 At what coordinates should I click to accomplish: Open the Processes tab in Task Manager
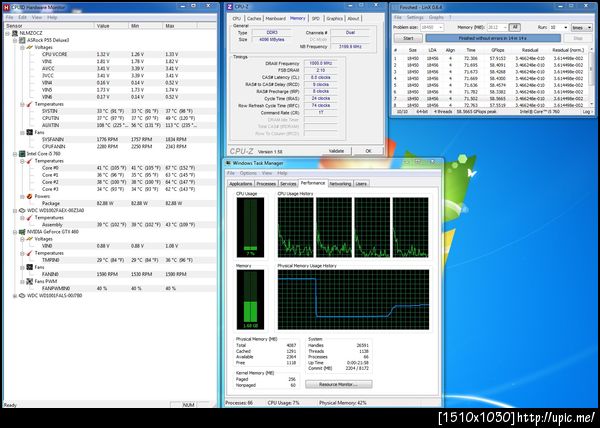point(266,184)
